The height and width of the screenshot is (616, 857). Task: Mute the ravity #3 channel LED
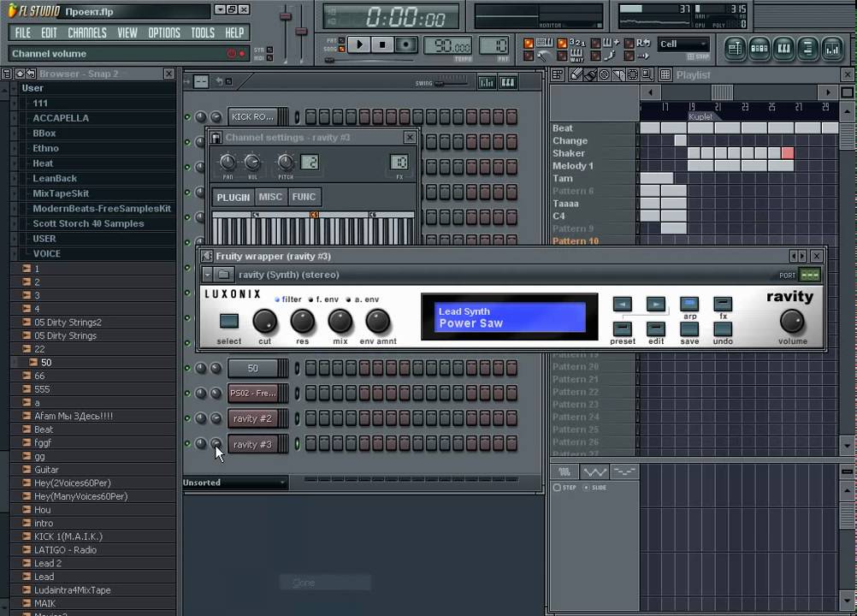tap(187, 444)
